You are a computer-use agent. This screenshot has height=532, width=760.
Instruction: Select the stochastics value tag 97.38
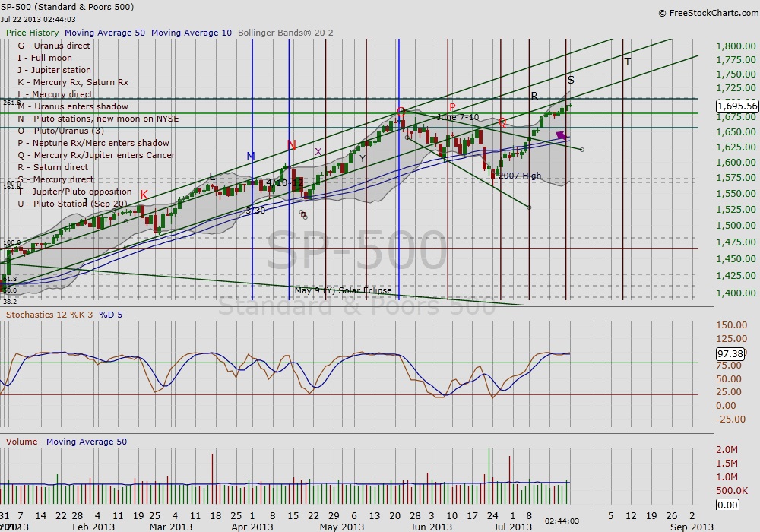[730, 353]
